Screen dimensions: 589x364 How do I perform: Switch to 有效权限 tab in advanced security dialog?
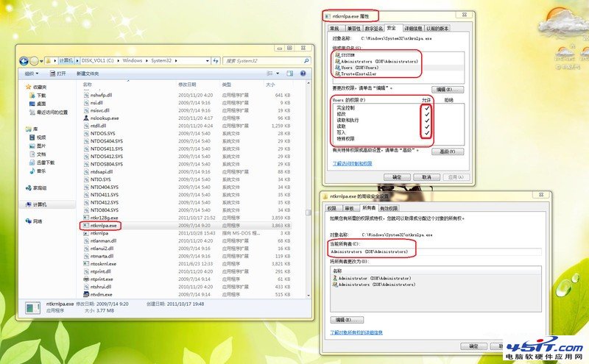[x=389, y=208]
